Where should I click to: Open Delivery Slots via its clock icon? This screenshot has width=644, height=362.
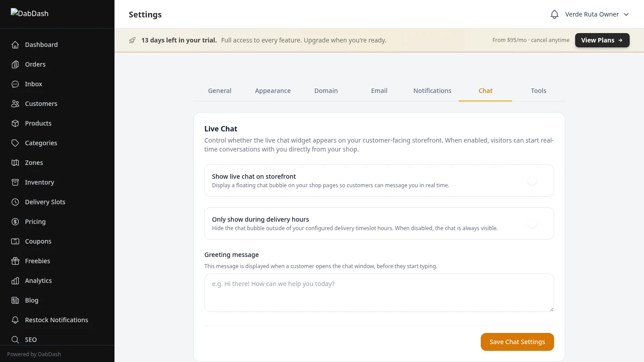coord(15,202)
